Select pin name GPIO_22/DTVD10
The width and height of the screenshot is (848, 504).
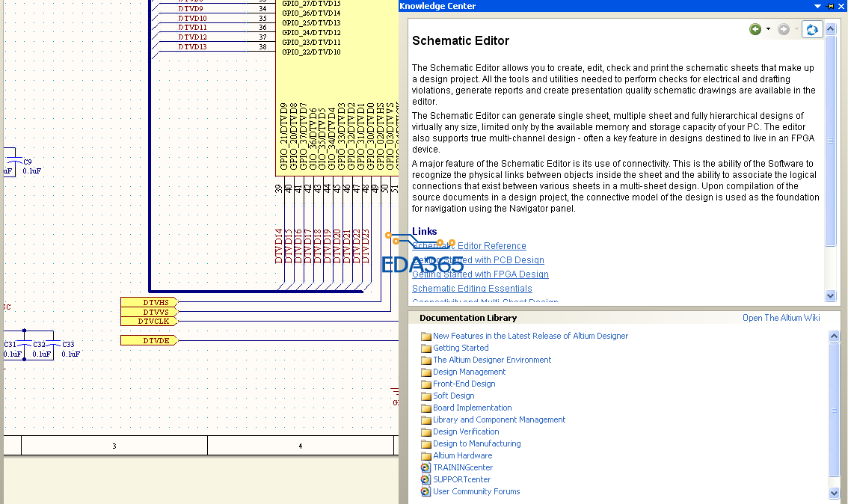coord(311,52)
